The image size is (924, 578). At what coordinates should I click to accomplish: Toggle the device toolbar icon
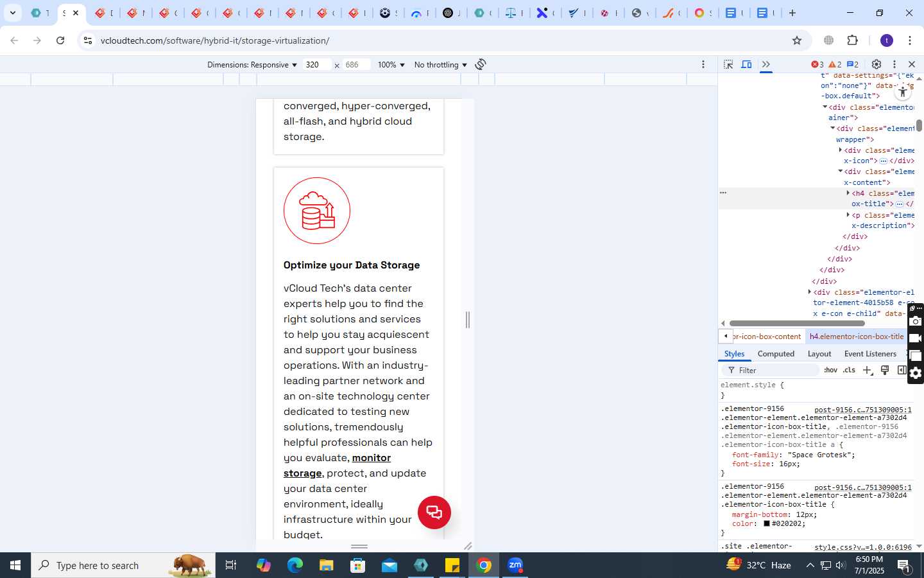[x=746, y=64]
